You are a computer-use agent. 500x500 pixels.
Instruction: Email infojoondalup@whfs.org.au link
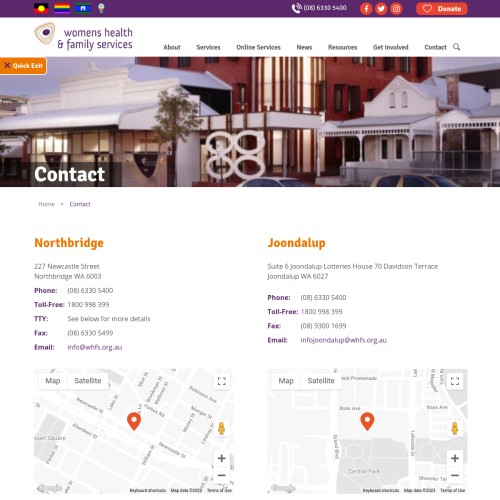[x=344, y=340]
